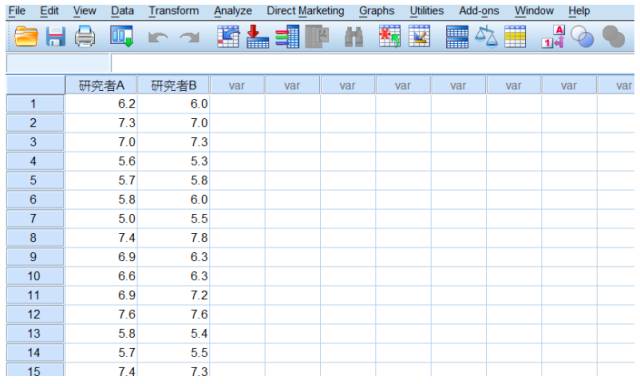
Task: Click the Show All Variables icon
Action: coord(613,37)
